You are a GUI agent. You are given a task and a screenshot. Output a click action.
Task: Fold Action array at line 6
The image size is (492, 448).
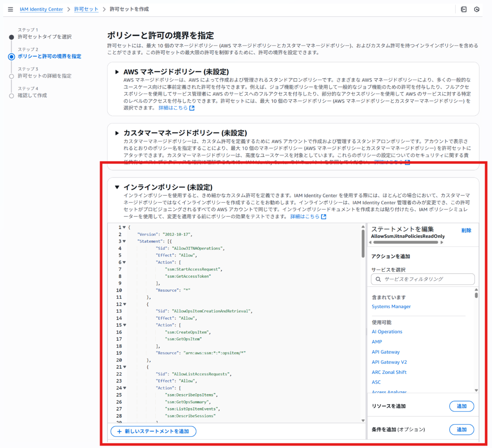(x=124, y=262)
